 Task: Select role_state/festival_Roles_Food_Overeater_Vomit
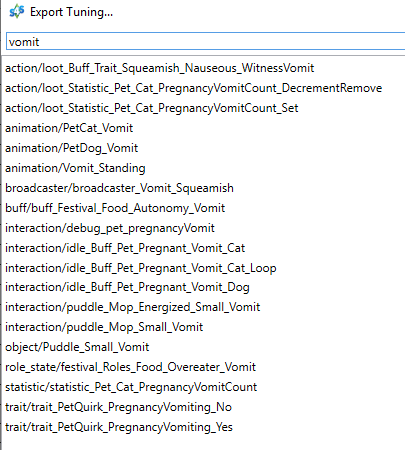(130, 367)
